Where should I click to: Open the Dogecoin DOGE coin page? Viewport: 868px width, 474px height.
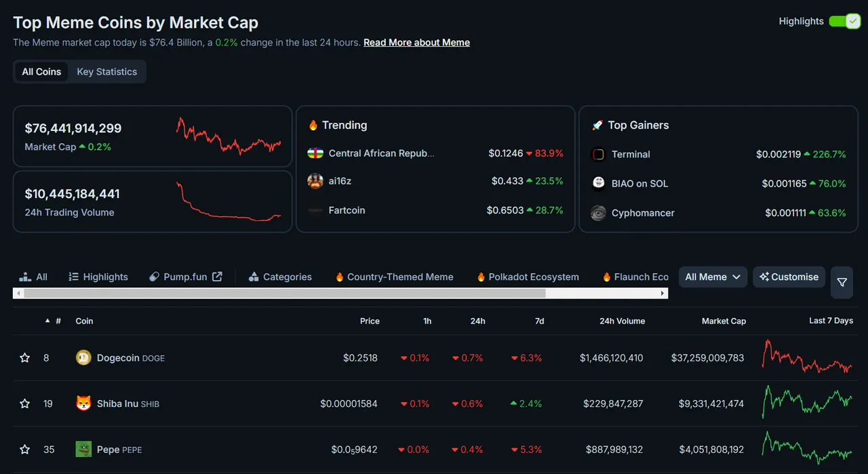point(131,357)
